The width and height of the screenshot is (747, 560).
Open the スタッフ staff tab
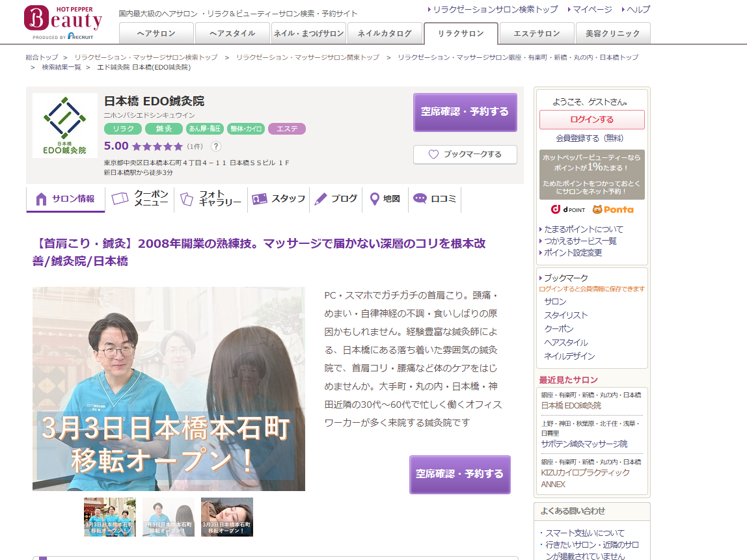pyautogui.click(x=279, y=199)
